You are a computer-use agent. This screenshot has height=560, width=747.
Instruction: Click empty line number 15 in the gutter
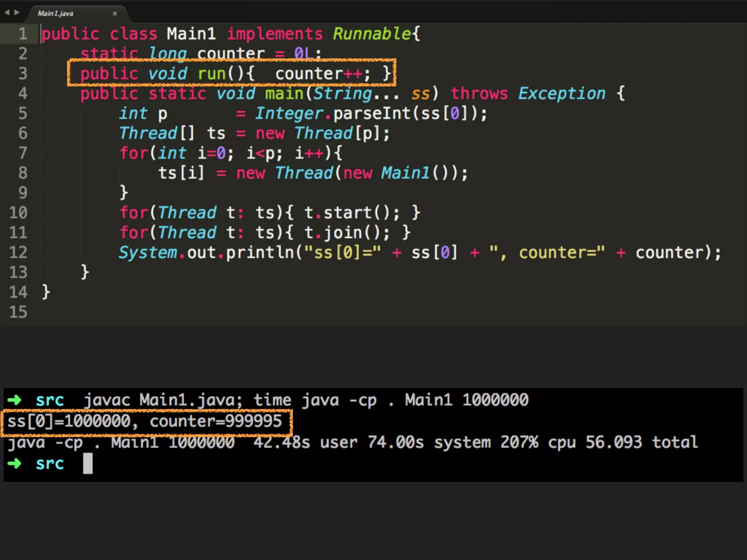(18, 312)
